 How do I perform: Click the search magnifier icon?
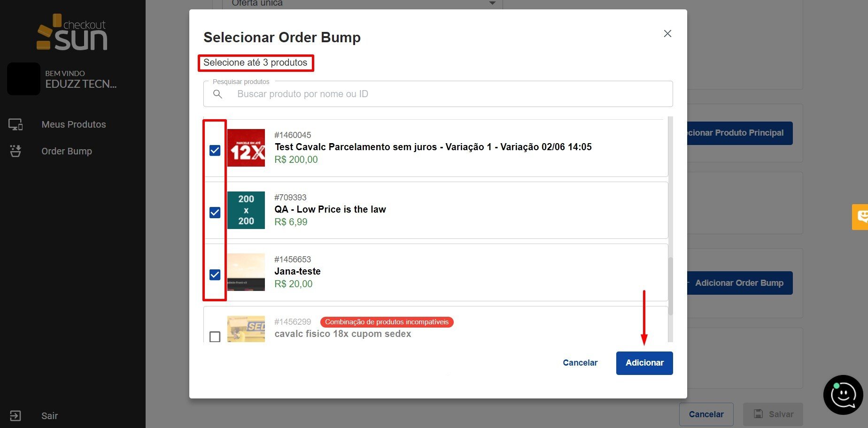217,94
